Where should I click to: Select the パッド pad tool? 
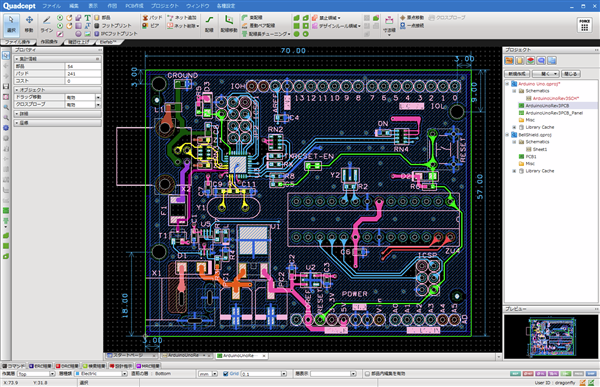tap(152, 18)
